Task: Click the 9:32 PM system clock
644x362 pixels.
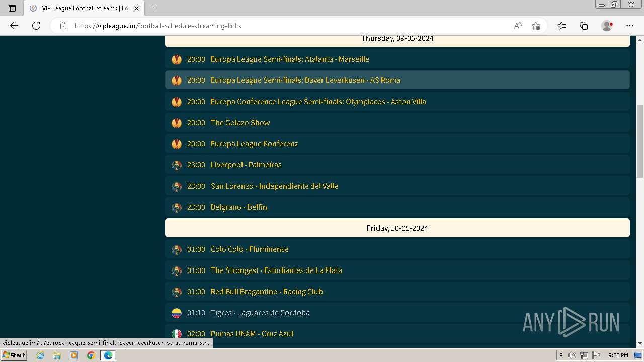Action: pyautogui.click(x=618, y=355)
